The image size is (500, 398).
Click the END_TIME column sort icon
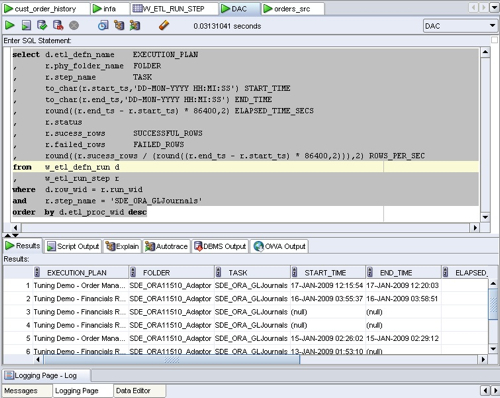pos(370,272)
